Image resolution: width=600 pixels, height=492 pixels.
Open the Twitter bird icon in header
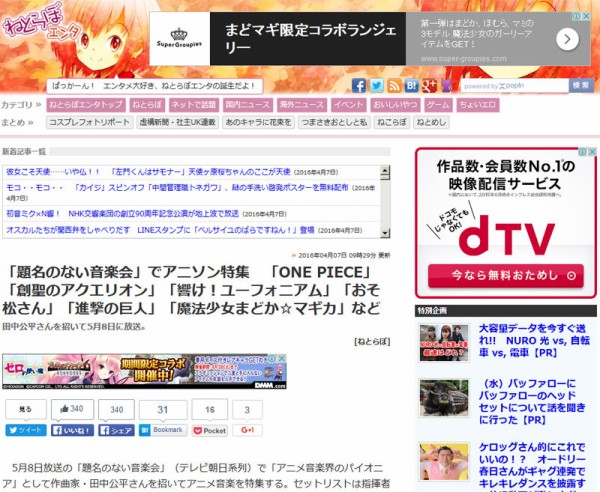tap(377, 86)
